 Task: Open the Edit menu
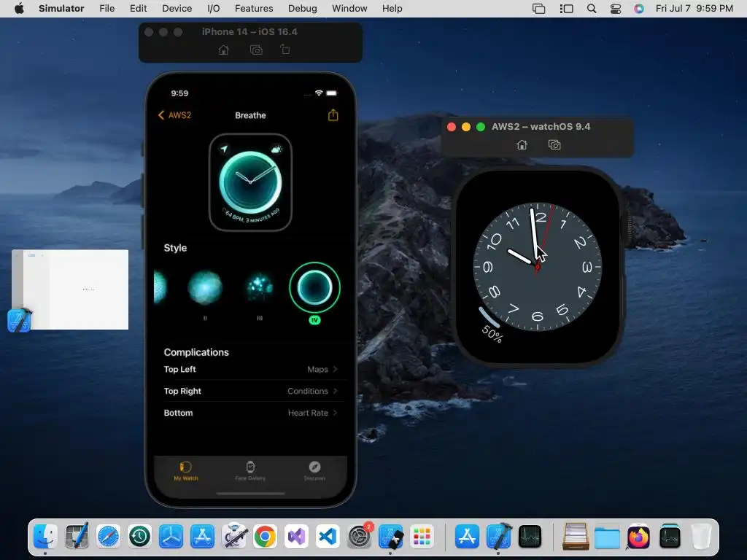(x=138, y=9)
